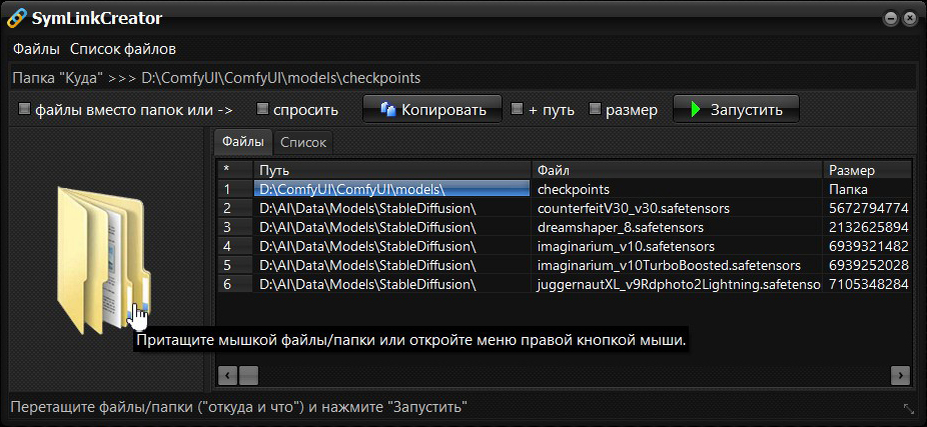
Task: Click the path cell in row 2
Action: (x=392, y=208)
